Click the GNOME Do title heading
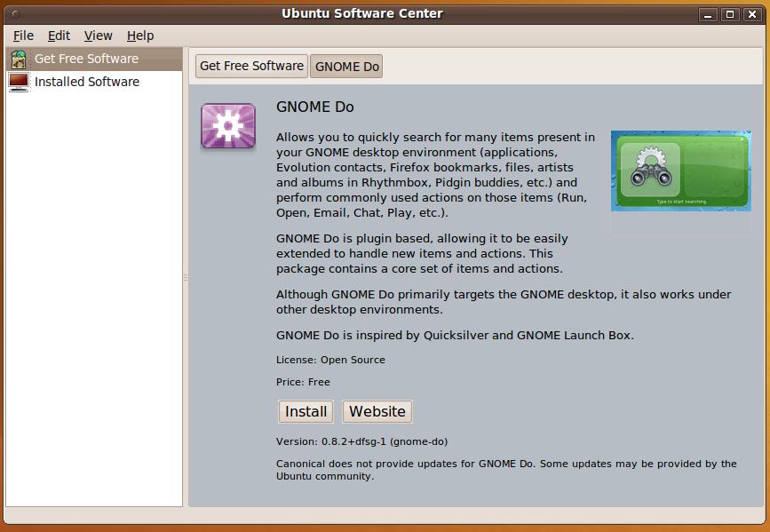 click(314, 107)
